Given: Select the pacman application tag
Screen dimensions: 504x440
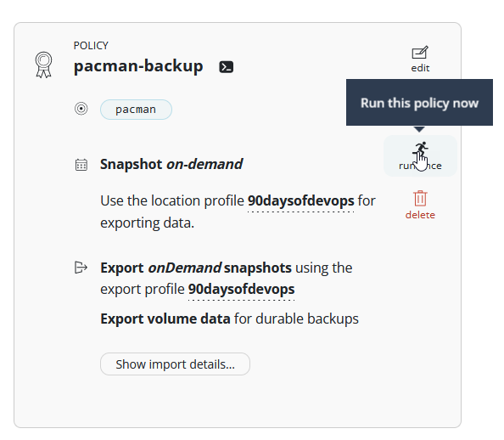Looking at the screenshot, I should click(x=136, y=110).
